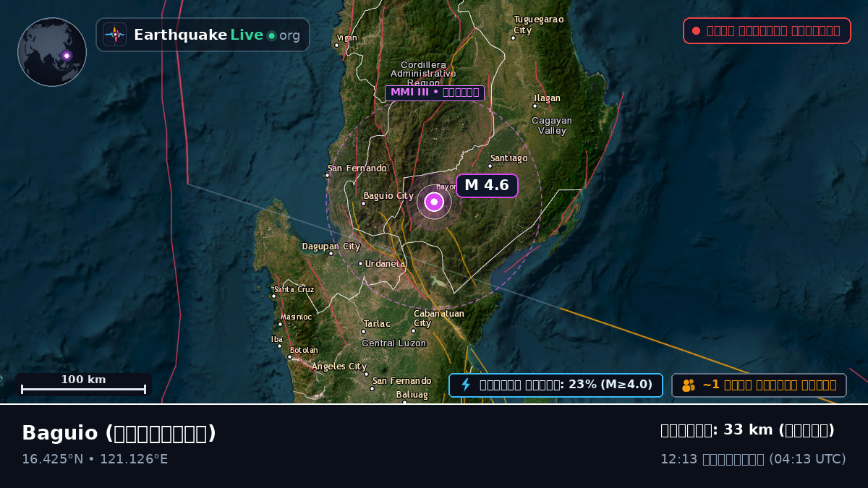This screenshot has width=868, height=488.
Task: Click the Tarlac map label
Action: [x=377, y=324]
